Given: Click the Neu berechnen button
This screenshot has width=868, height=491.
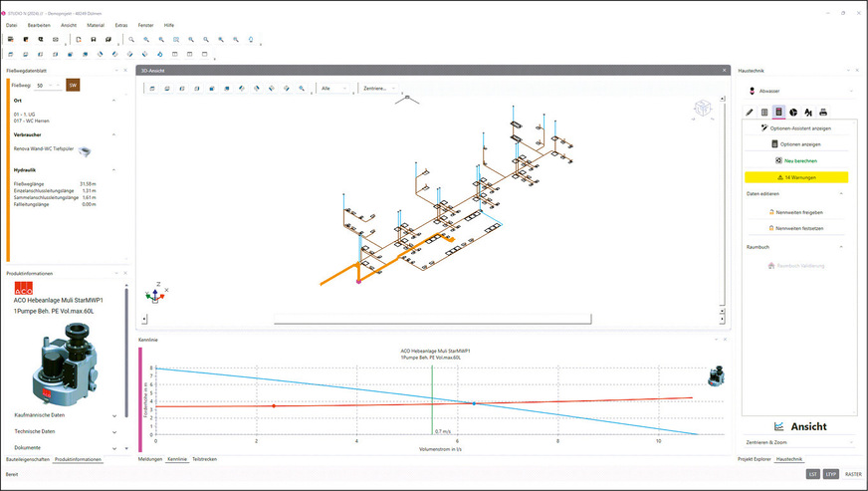Looking at the screenshot, I should click(x=795, y=160).
